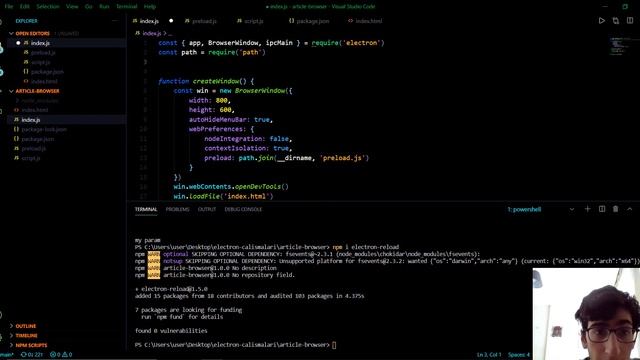Open package.json under OPEN EDITORS
Screen dimensions: 640x360
(47, 72)
